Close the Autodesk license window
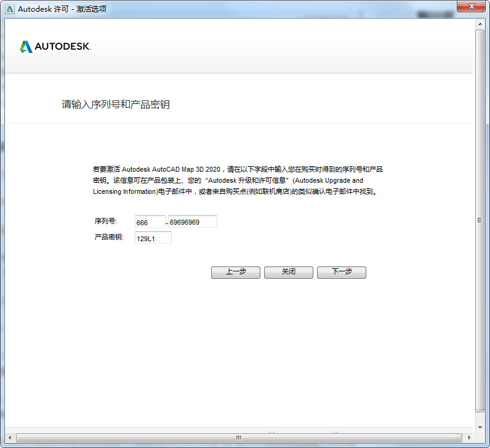Screen dimensions: 490x448 (x=472, y=6)
